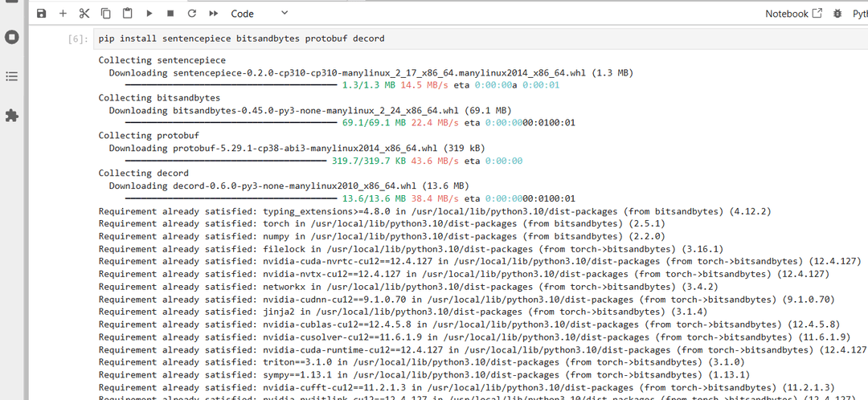Click the pip install code cell input
868x400 pixels.
coord(481,39)
